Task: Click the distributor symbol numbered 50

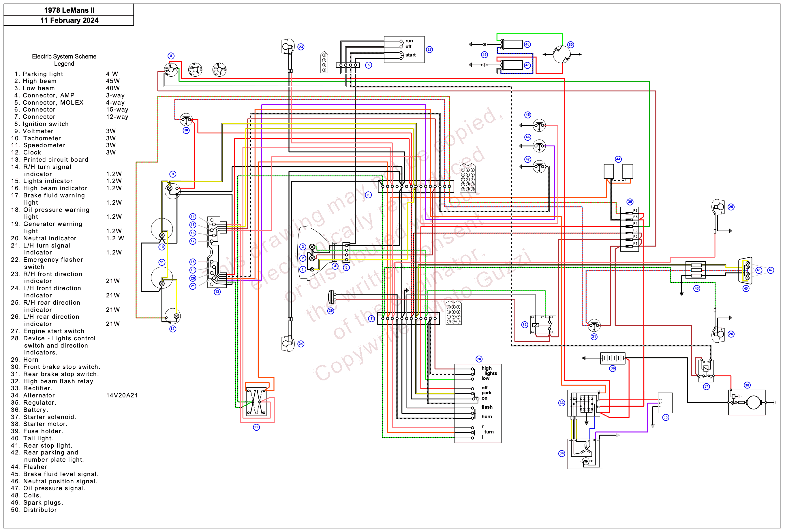Action: click(561, 54)
